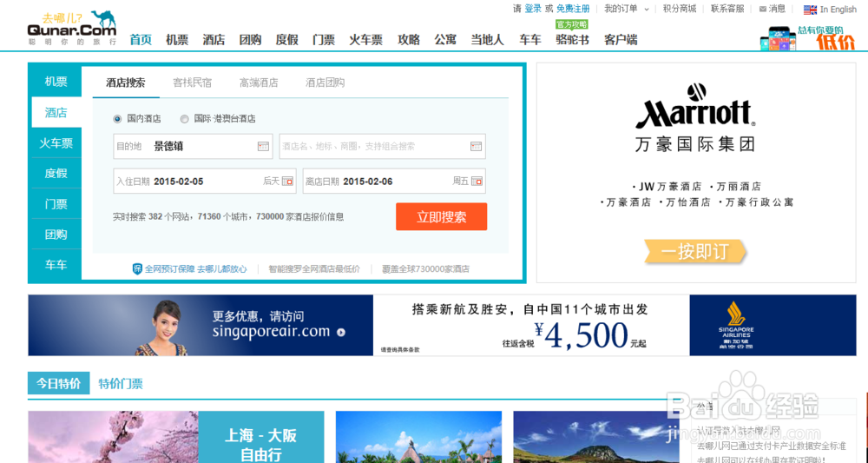Image resolution: width=868 pixels, height=463 pixels.
Task: Open the hotel keyword picker icon
Action: 476,146
